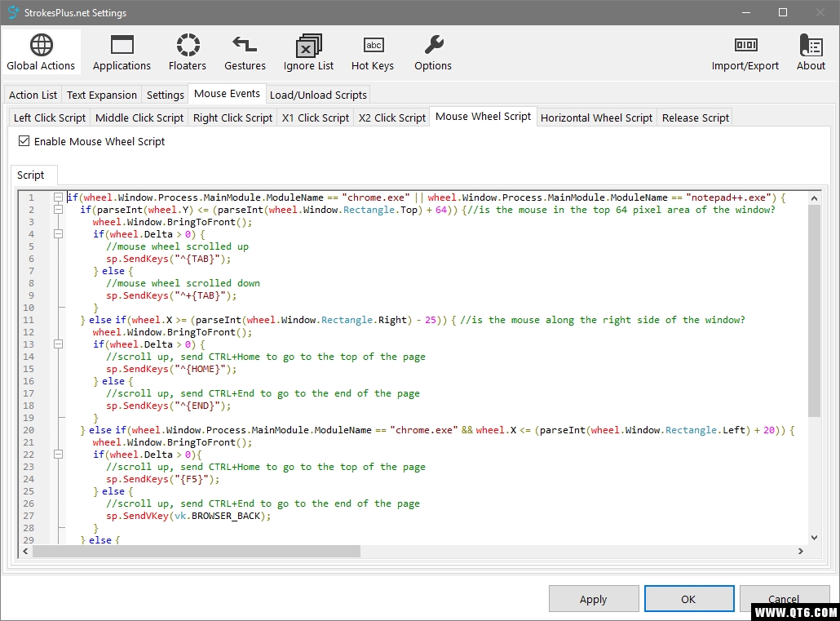Click the "//mouse wheel scrolled down" comment
Viewport: 840px width, 621px height.
(x=183, y=283)
